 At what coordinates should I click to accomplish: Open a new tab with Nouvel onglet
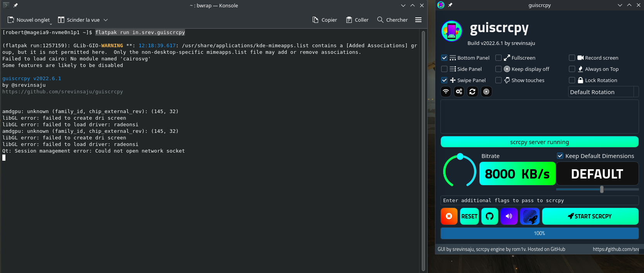(29, 20)
